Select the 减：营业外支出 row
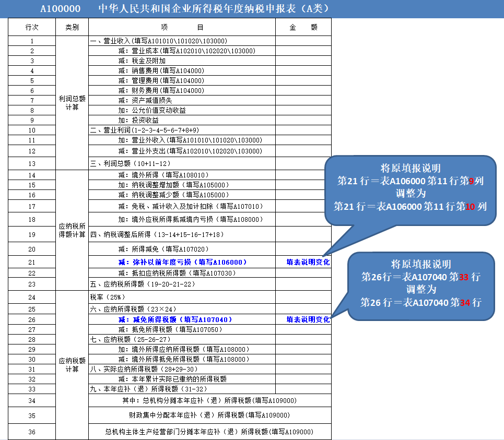This screenshot has width=504, height=440. click(x=182, y=151)
